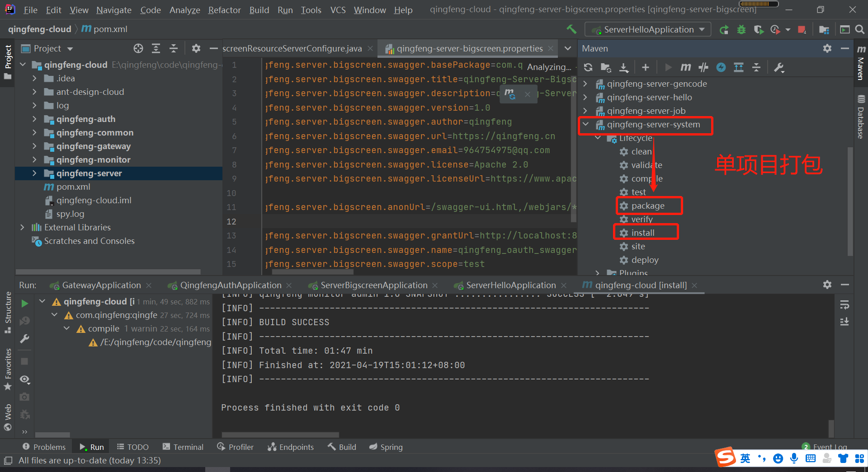Reload all Maven projects
The height and width of the screenshot is (472, 868).
(x=588, y=67)
